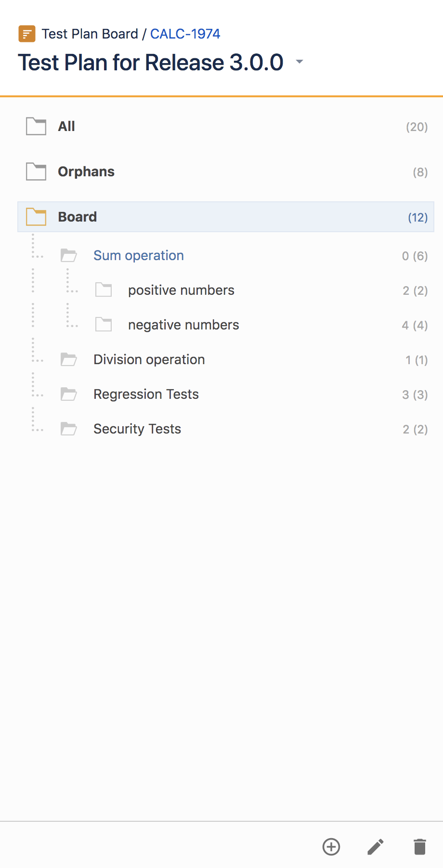Click the All folder icon

[36, 126]
